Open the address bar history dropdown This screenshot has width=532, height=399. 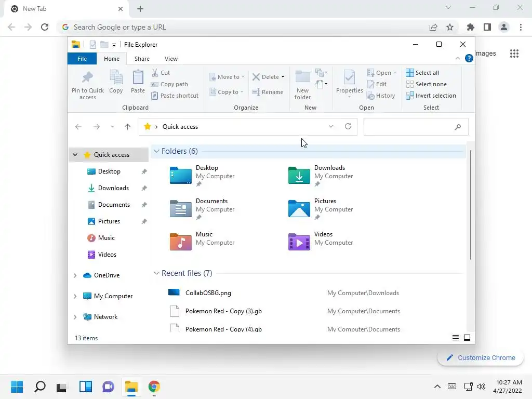coord(331,126)
